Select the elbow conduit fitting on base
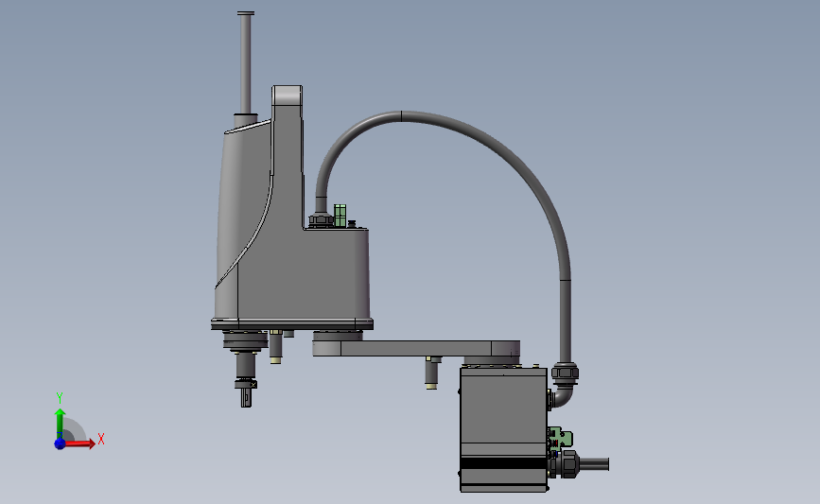The width and height of the screenshot is (820, 504). [563, 385]
